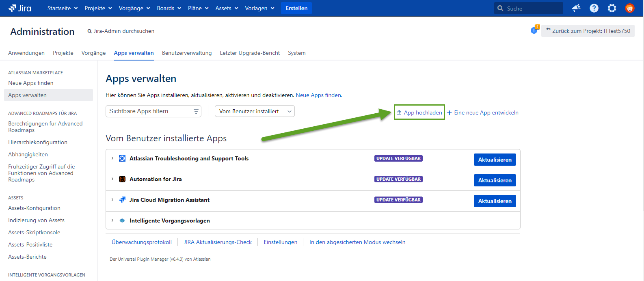Expand the Automation for Jira row
The height and width of the screenshot is (281, 644).
pos(112,179)
